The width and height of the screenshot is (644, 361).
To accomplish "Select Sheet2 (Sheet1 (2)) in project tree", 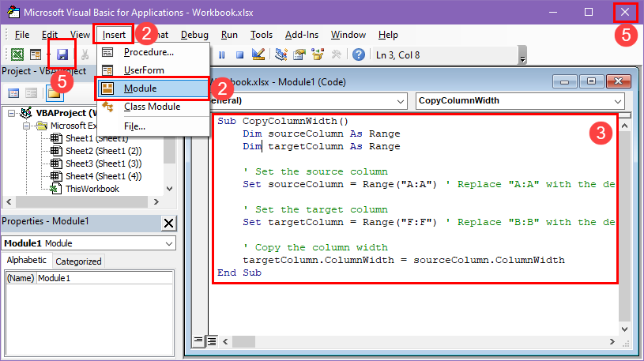I will coord(104,151).
